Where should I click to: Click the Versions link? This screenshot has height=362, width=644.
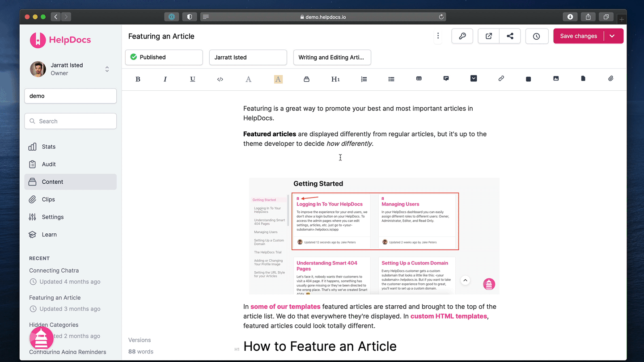pyautogui.click(x=140, y=340)
